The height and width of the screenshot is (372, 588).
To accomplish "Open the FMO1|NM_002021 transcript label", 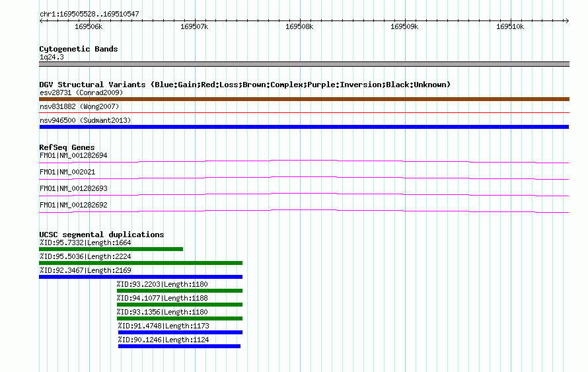I will [67, 172].
